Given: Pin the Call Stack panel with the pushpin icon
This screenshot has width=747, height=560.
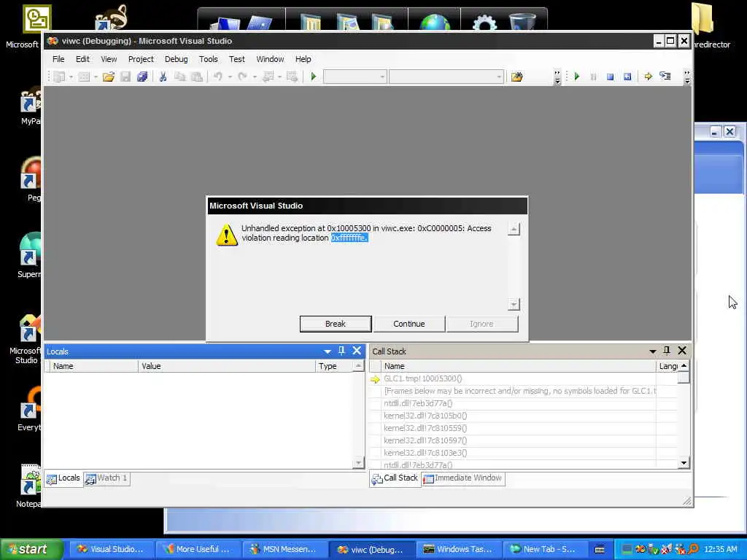Looking at the screenshot, I should tap(667, 351).
